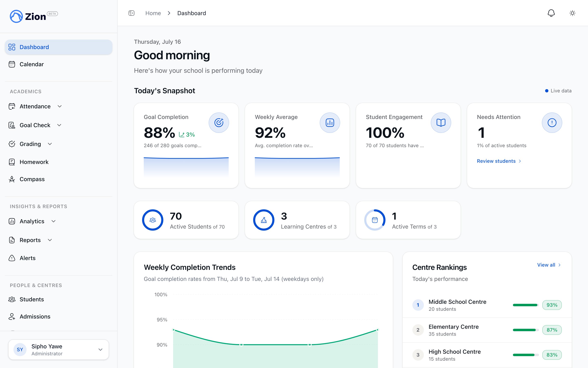Click the BETA badge next to Zion
The height and width of the screenshot is (368, 588).
click(52, 14)
